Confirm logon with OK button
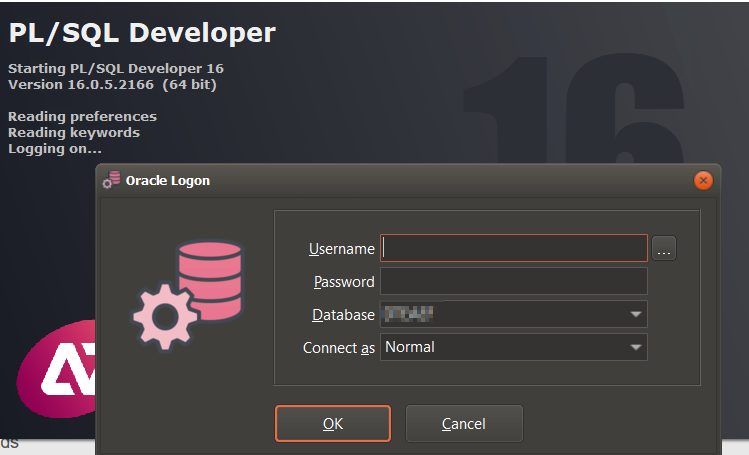This screenshot has width=749, height=455. (x=333, y=423)
